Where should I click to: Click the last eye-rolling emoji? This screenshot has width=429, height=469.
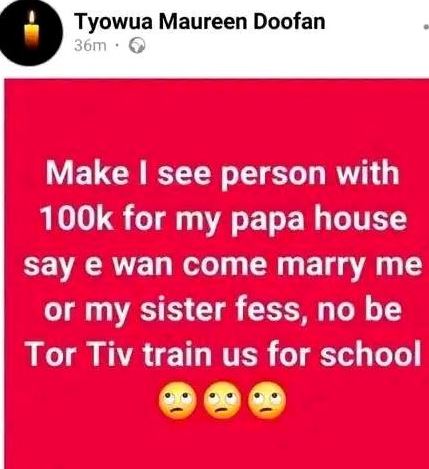pyautogui.click(x=268, y=400)
